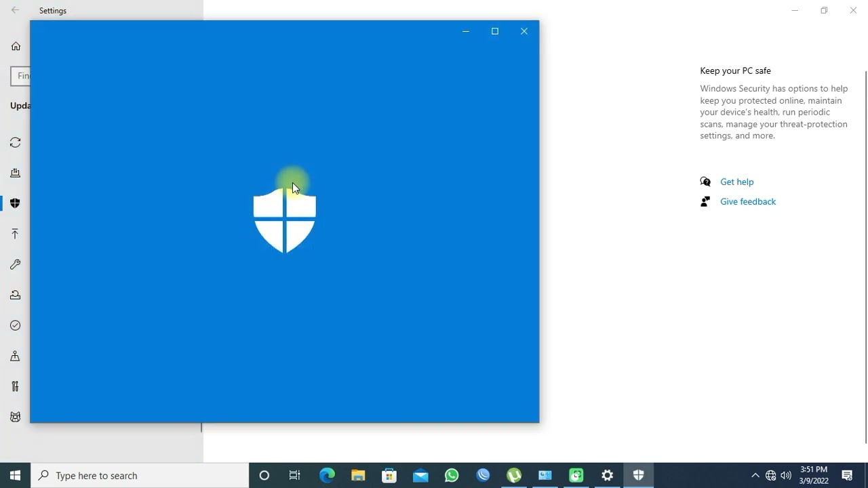Open the Windows Start menu
The image size is (868, 488).
point(16,475)
